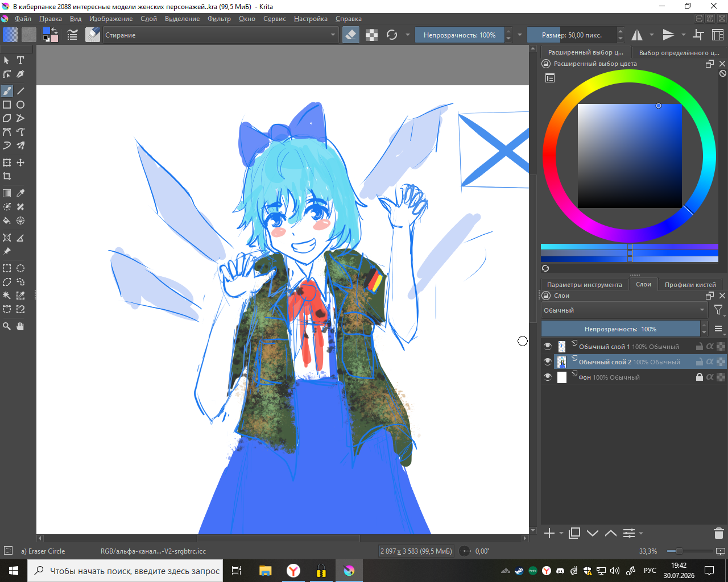728x582 pixels.
Task: Reload original brush preset
Action: coord(392,35)
